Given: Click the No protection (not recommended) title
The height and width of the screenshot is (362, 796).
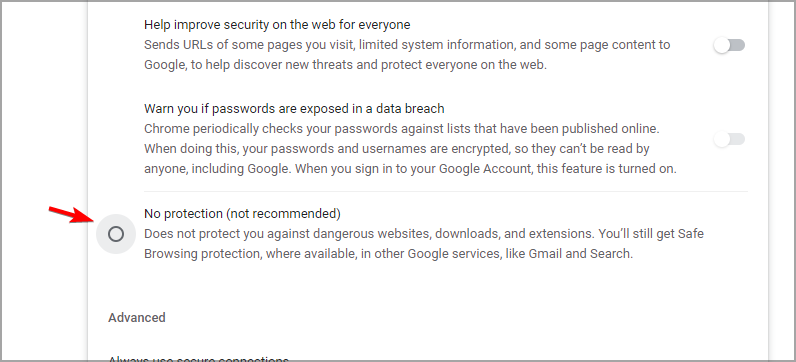Looking at the screenshot, I should (x=242, y=214).
